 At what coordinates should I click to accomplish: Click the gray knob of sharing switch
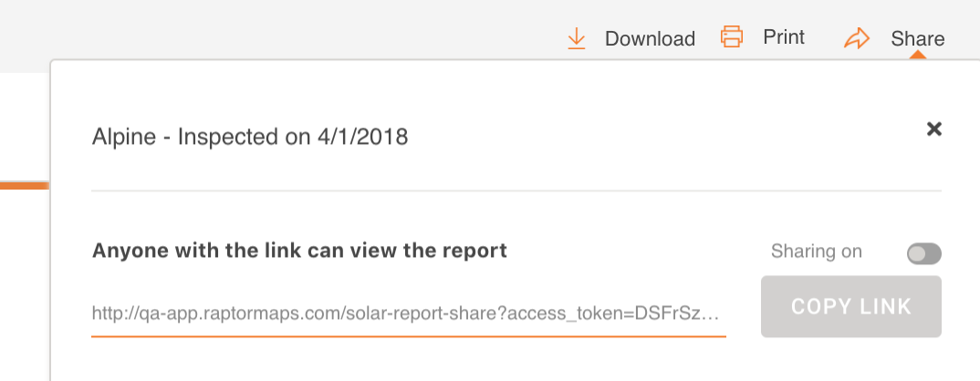[x=917, y=253]
